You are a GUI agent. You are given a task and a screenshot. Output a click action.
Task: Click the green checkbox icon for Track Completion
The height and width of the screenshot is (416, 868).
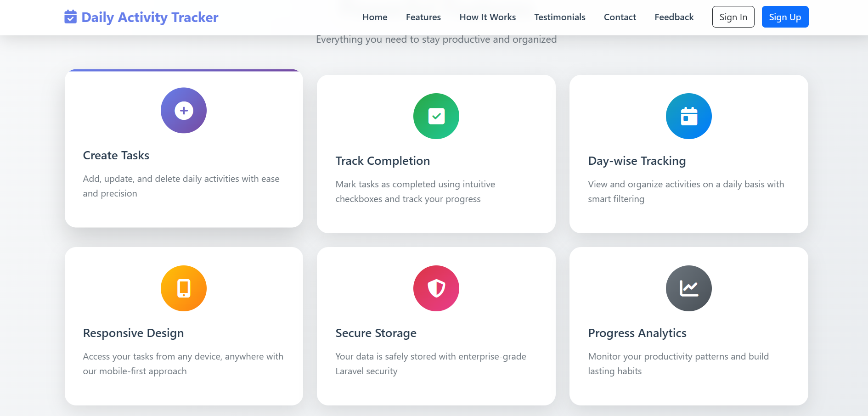click(436, 116)
